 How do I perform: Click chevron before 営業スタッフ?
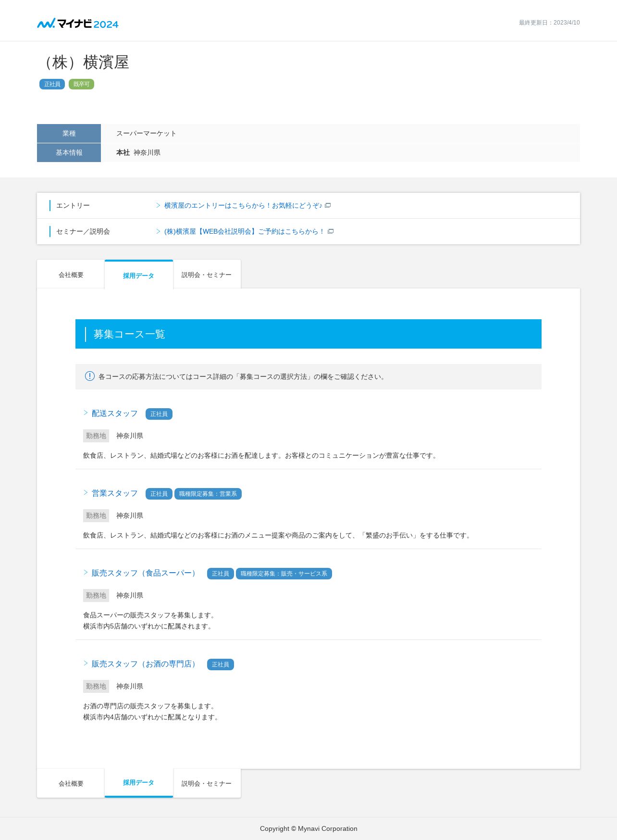[86, 493]
